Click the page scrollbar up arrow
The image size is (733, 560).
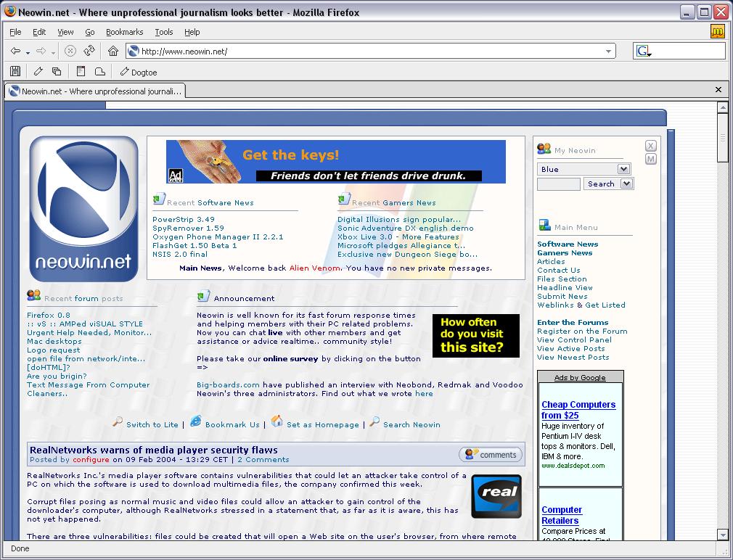point(723,107)
